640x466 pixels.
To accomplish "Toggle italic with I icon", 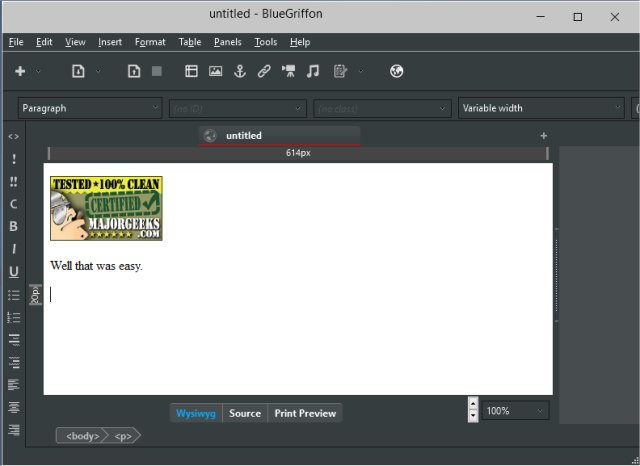I will 14,249.
